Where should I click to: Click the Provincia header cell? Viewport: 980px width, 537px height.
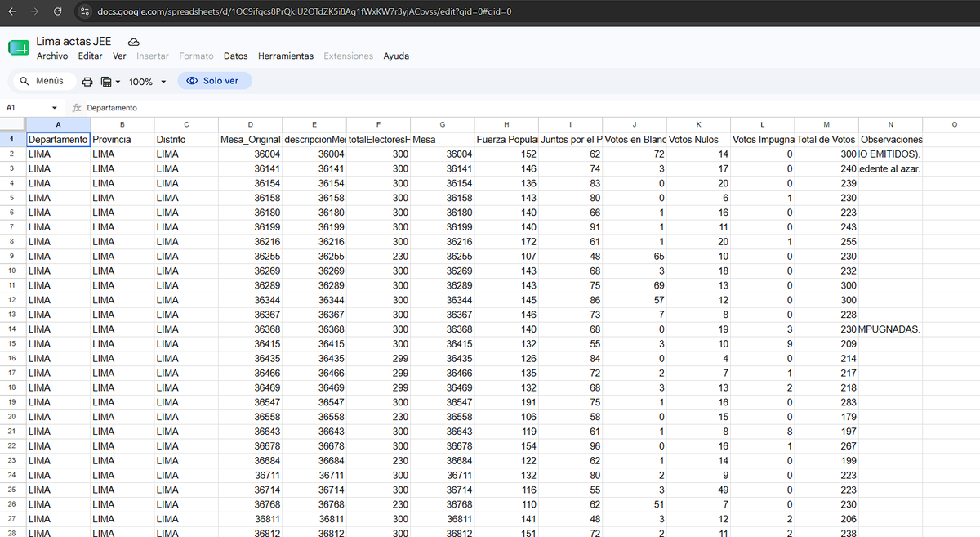[x=122, y=140]
